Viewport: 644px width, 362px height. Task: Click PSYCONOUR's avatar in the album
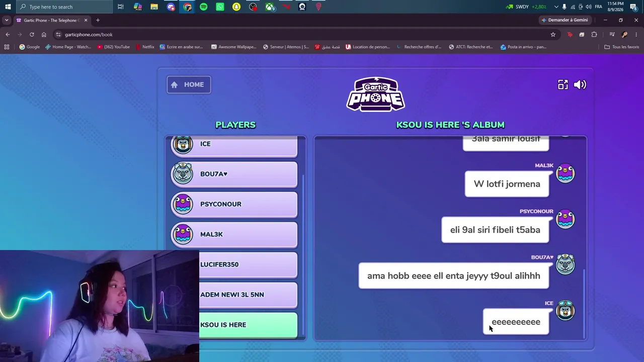(x=565, y=219)
